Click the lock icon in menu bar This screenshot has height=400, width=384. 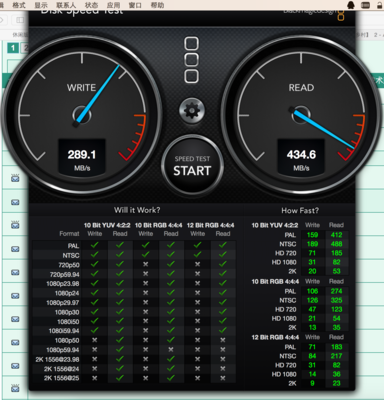click(380, 5)
